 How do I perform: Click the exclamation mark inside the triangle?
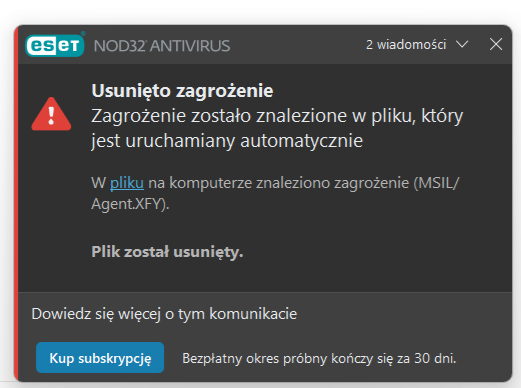click(51, 116)
